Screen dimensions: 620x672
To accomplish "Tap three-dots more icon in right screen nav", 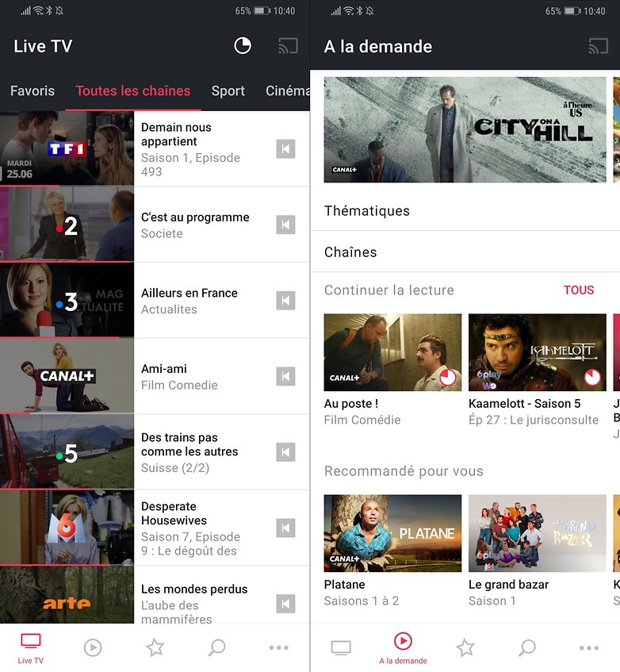I will (x=589, y=647).
